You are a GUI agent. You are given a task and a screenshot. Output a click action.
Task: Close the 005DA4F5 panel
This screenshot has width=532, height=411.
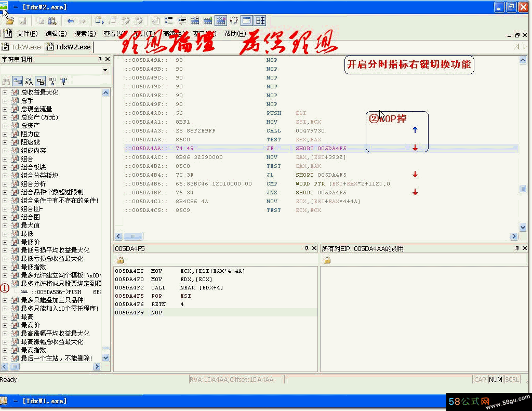(x=314, y=248)
